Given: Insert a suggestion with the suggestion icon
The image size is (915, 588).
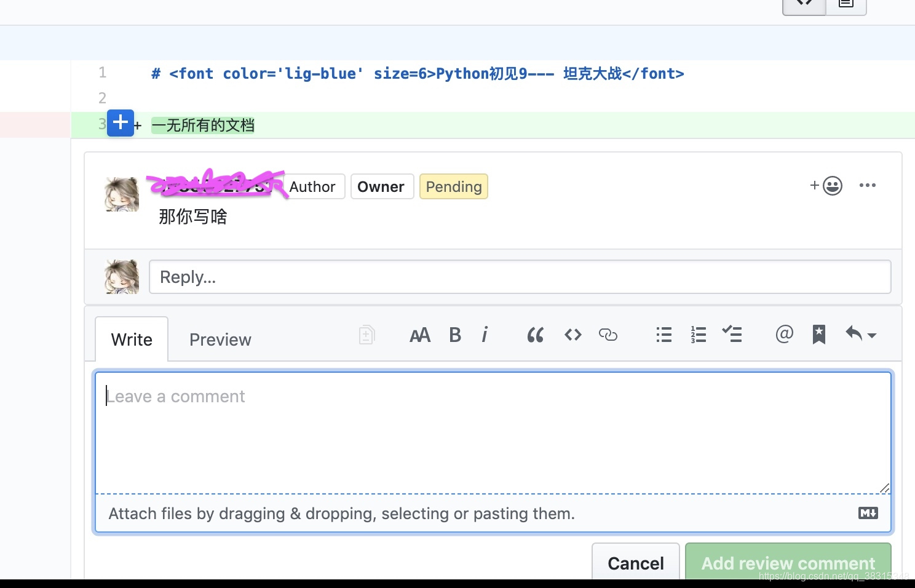Looking at the screenshot, I should [x=366, y=335].
